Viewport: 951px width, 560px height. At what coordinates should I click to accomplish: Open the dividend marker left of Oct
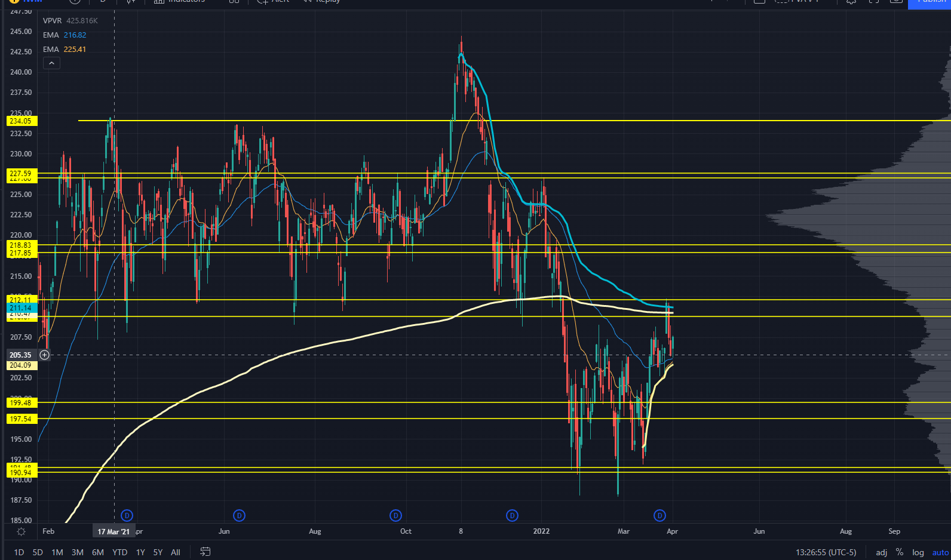(395, 515)
